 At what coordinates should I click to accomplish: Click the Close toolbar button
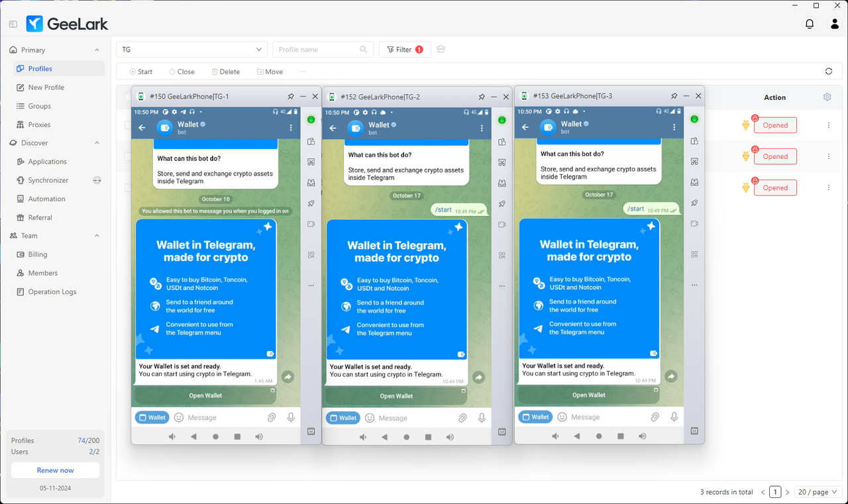182,72
